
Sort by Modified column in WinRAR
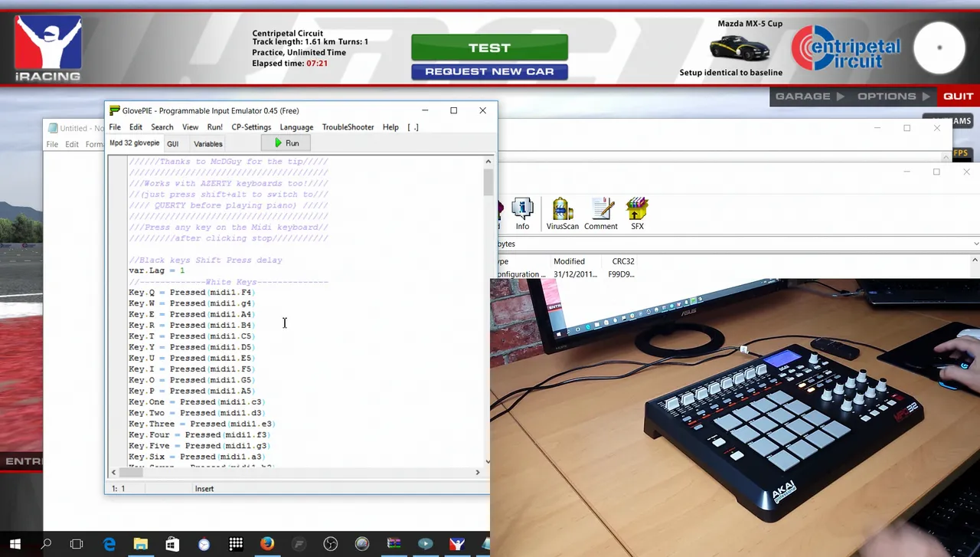pos(569,261)
